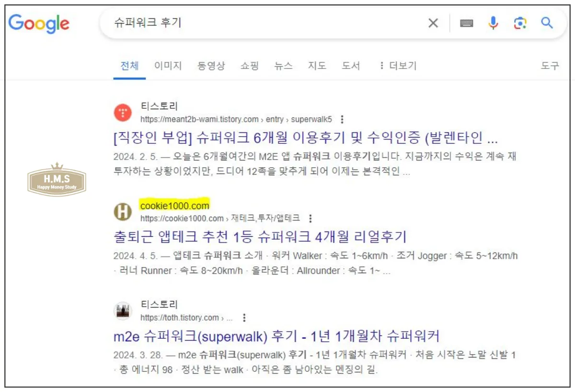Image resolution: width=575 pixels, height=392 pixels.
Task: Open Google Lens image search
Action: click(x=521, y=23)
